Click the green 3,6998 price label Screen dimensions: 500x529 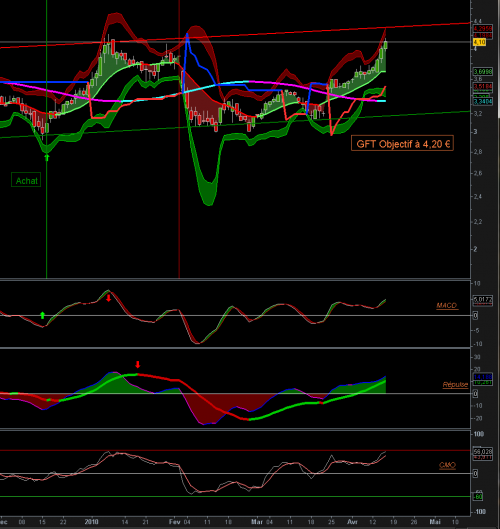(483, 72)
